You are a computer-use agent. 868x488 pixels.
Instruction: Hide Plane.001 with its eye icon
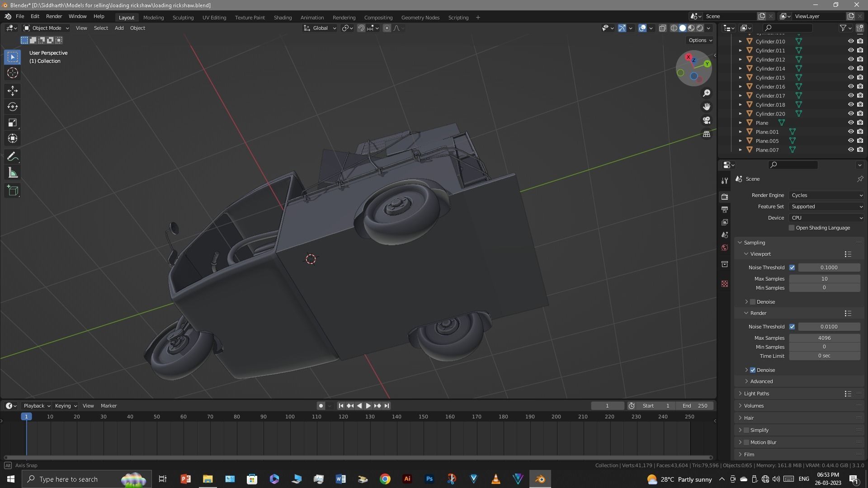pos(850,131)
